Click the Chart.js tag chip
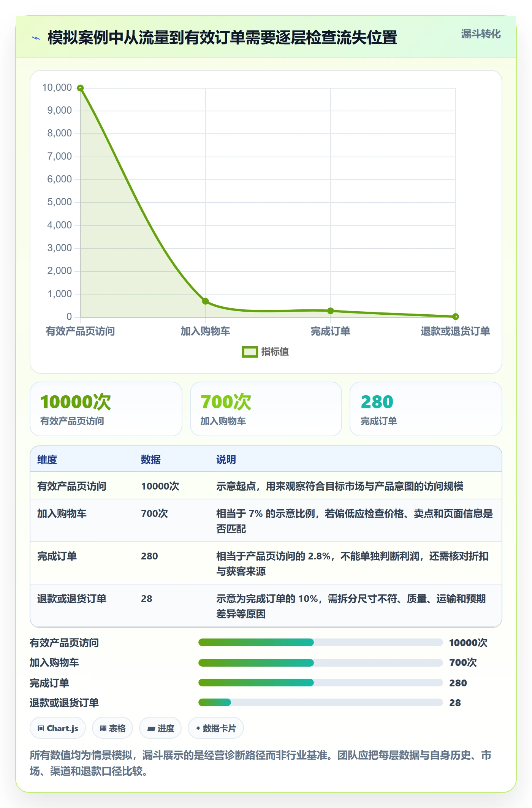 pos(58,728)
